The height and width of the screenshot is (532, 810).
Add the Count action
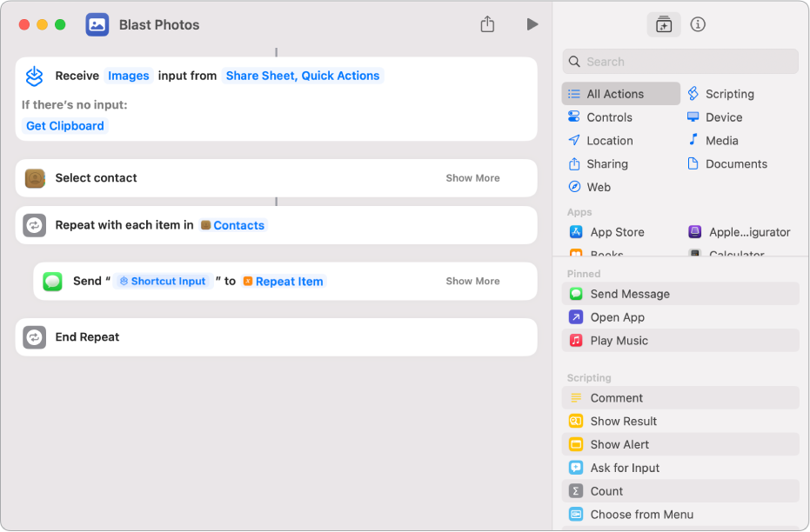680,491
